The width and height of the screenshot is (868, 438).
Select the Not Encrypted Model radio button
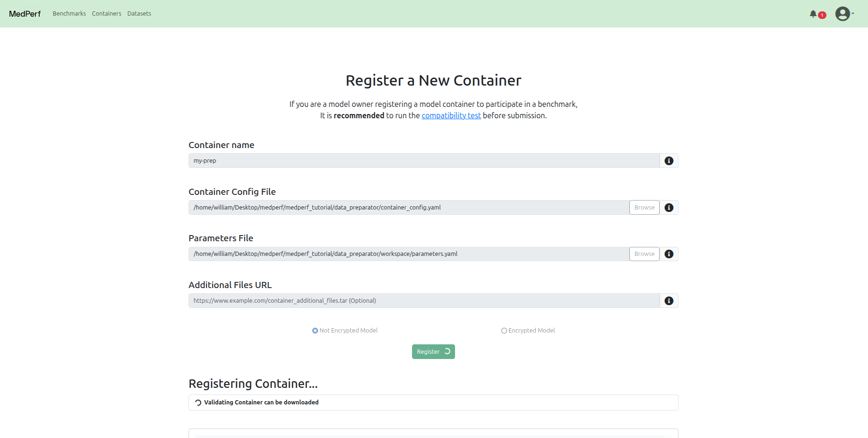pos(315,330)
